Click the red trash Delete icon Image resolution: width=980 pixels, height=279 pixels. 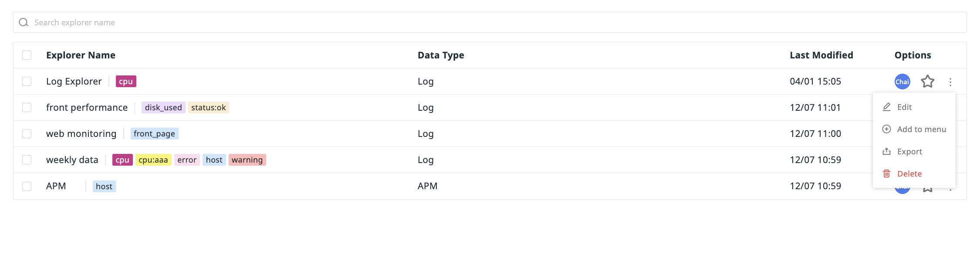(x=886, y=174)
